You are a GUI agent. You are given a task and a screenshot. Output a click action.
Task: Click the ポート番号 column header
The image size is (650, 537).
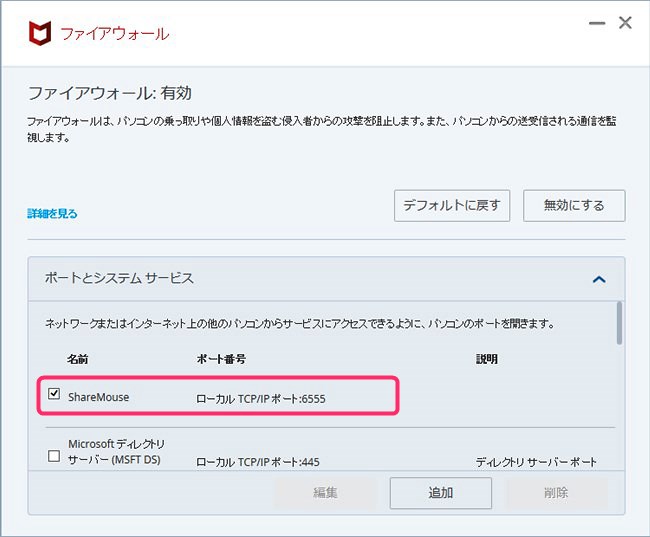(221, 359)
